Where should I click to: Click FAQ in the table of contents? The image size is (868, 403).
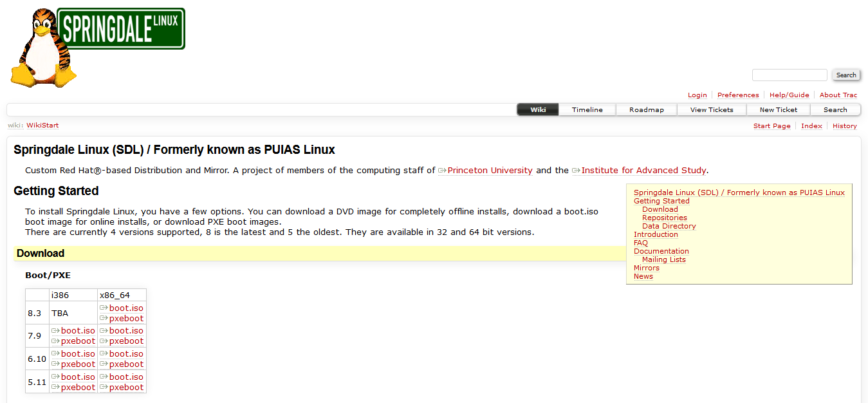641,243
